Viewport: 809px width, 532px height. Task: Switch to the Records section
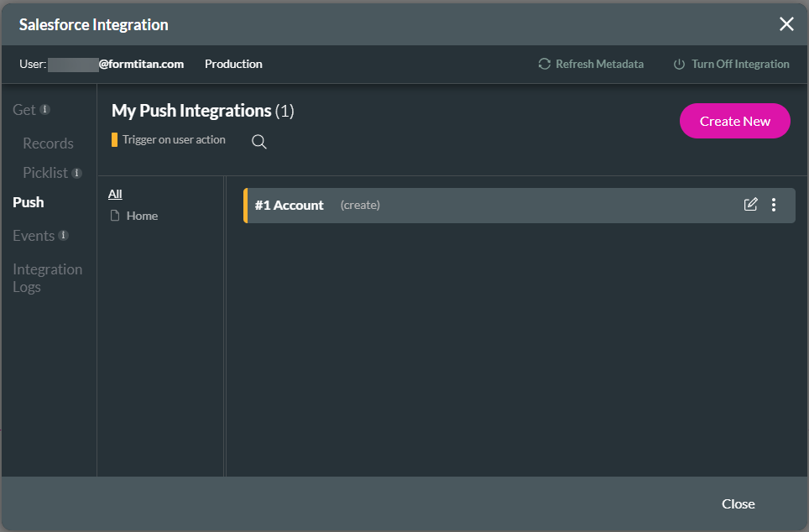point(47,143)
